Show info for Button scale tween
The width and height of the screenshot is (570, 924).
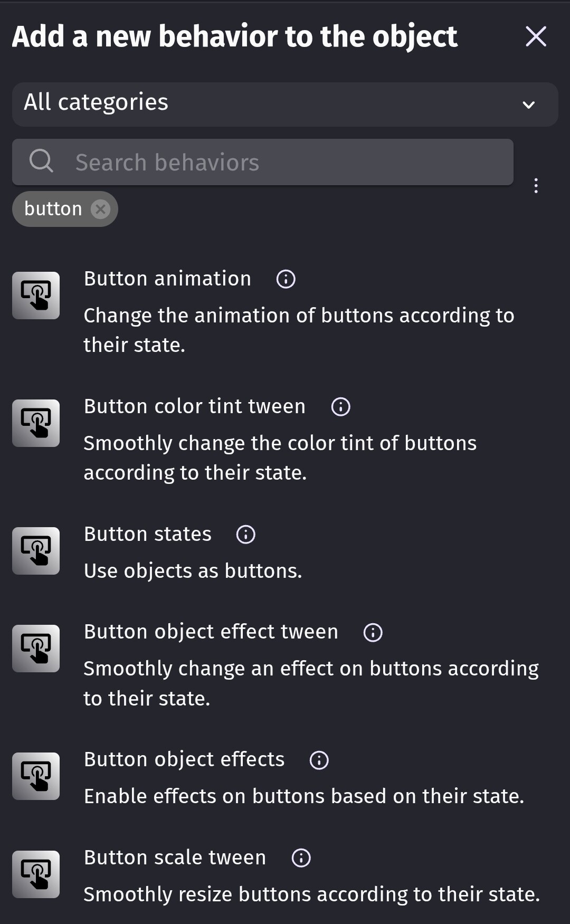301,858
